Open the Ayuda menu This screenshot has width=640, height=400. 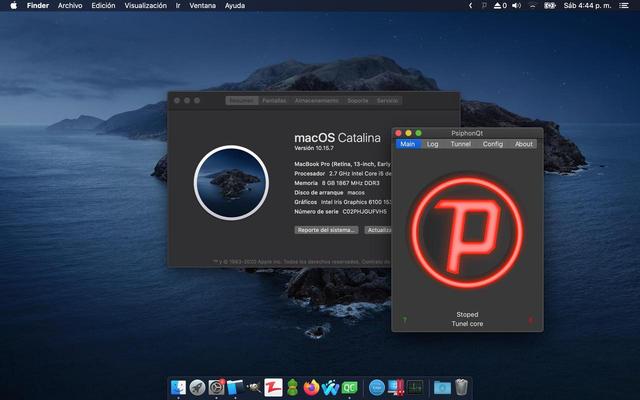tap(235, 5)
